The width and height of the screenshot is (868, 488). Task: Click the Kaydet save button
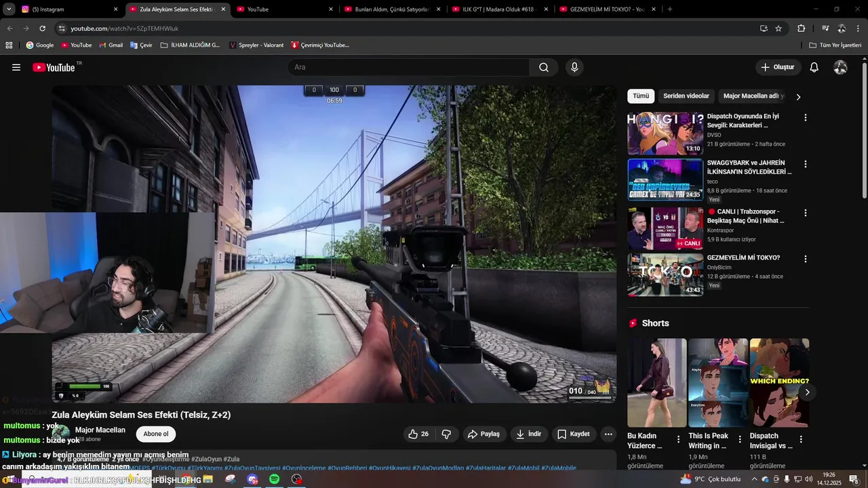coord(574,434)
